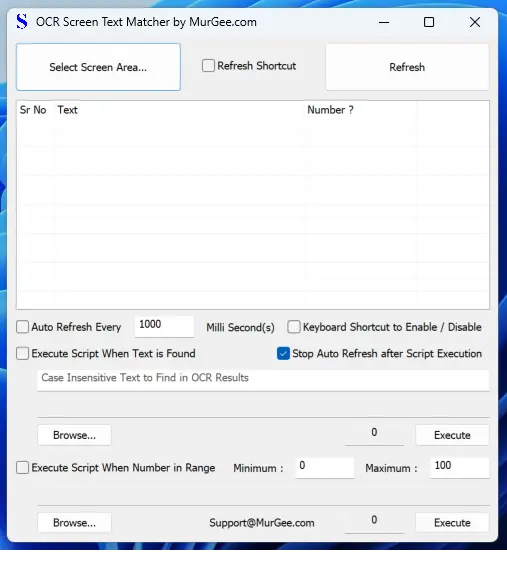
Task: Focus Case Insensitive Text to Find field
Action: [x=263, y=380]
